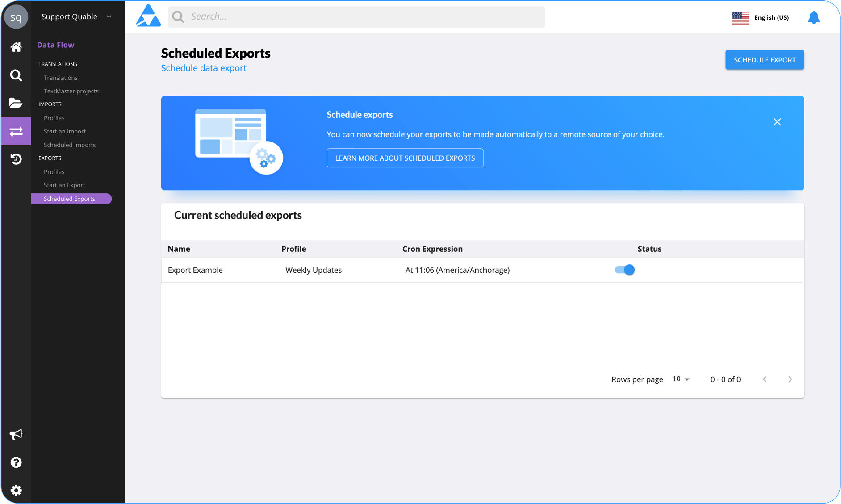Viewport: 841px width, 504px height.
Task: Open the Search icon in the left sidebar
Action: point(16,75)
